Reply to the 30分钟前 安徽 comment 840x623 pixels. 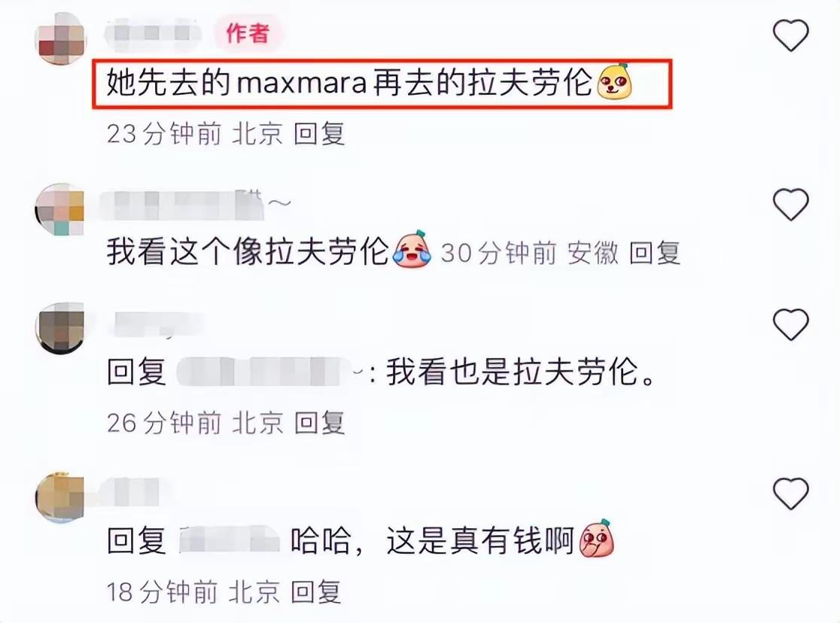coord(654,253)
